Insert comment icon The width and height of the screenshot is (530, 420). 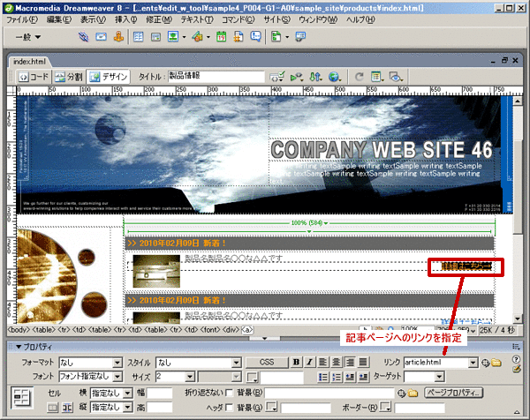256,36
